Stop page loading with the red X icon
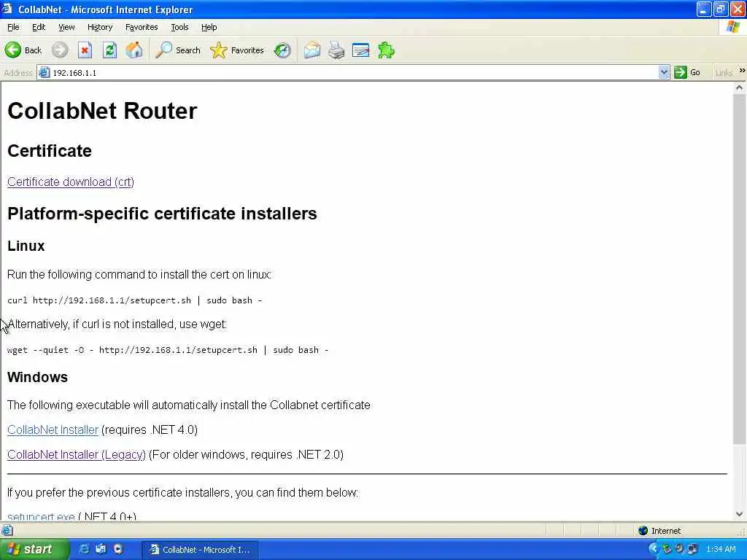747x560 pixels. point(85,50)
